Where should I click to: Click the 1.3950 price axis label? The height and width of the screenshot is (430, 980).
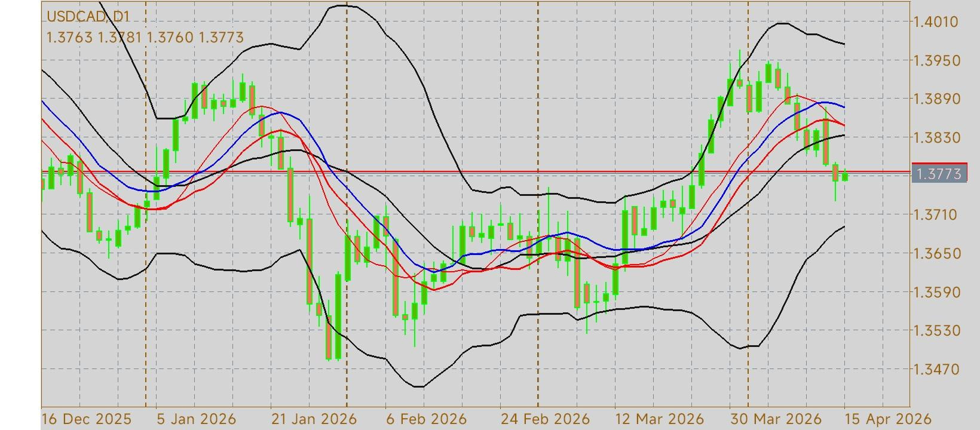click(936, 60)
